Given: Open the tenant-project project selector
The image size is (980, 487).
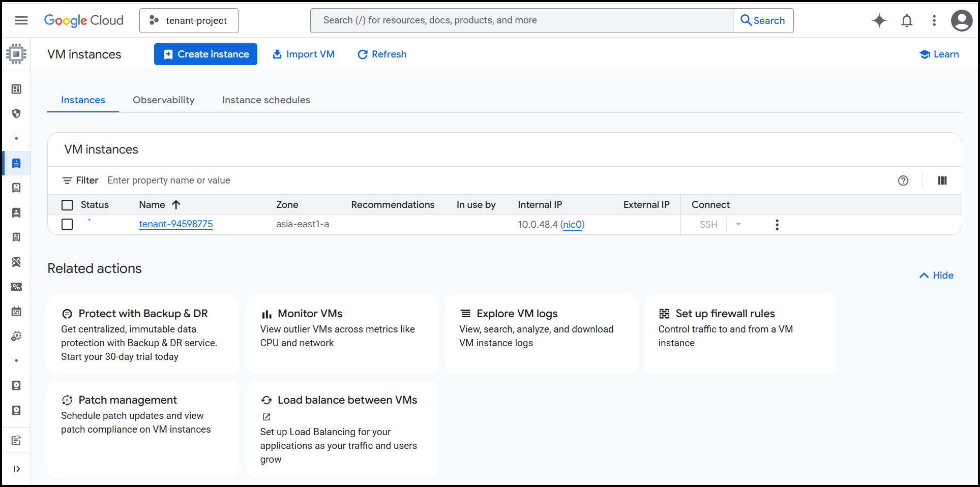Looking at the screenshot, I should (189, 20).
